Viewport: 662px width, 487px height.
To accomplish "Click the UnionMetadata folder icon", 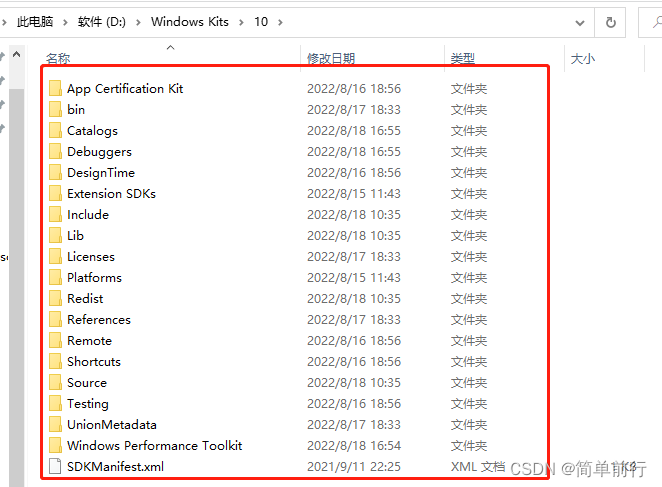I will pyautogui.click(x=55, y=424).
